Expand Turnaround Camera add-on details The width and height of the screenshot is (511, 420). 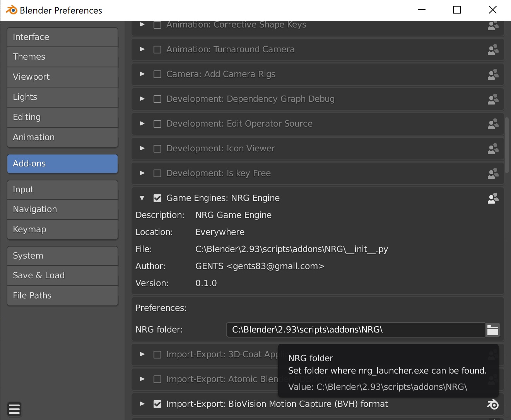tap(142, 49)
